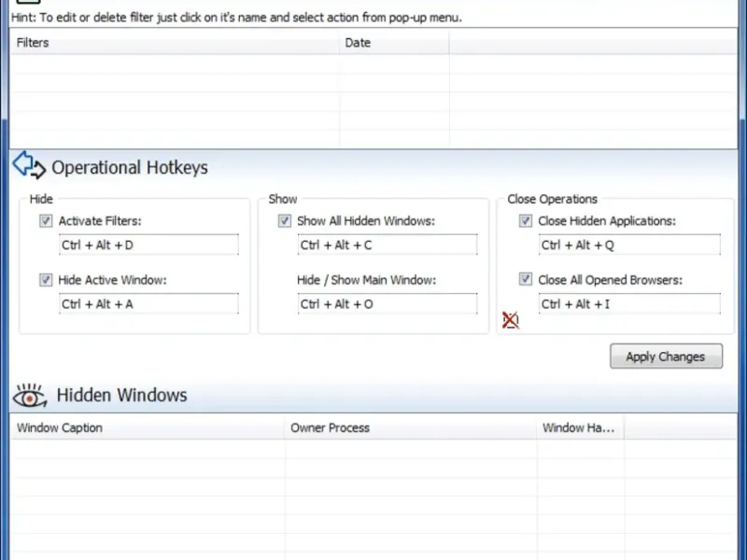Uncheck Show All Hidden Windows checkbox
Screen dimensions: 747x560
click(285, 221)
